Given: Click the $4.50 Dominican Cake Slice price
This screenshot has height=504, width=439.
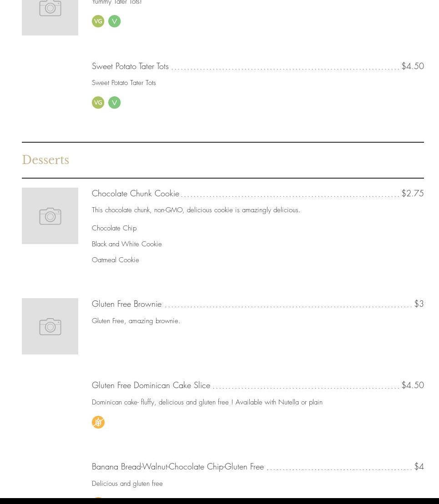Looking at the screenshot, I should click(413, 385).
